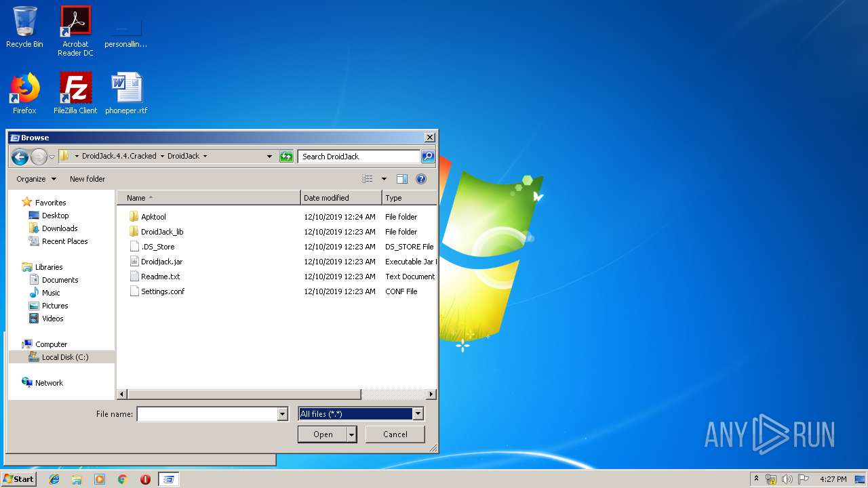Click the active Browse app taskbar button
The width and height of the screenshot is (868, 488).
pos(169,479)
